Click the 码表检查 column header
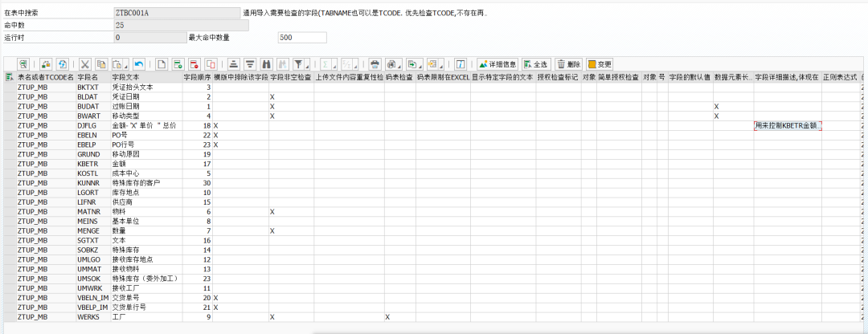Viewport: 868px width, 334px height. click(400, 78)
